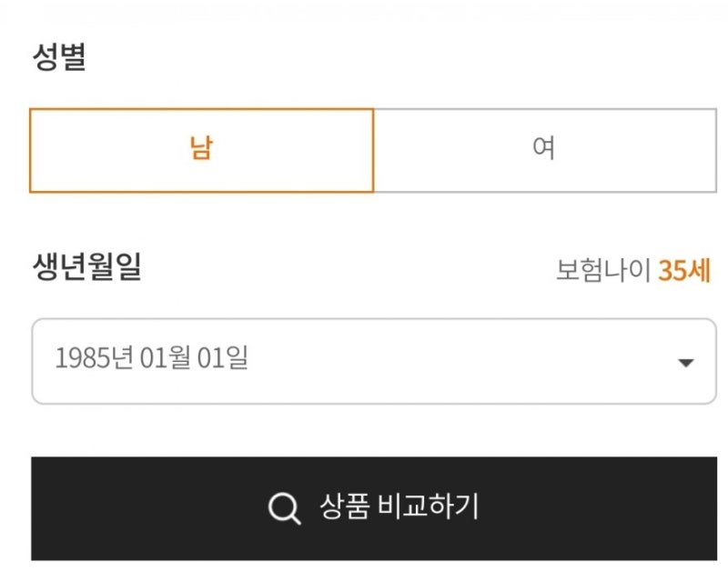Image resolution: width=728 pixels, height=581 pixels.
Task: Click the 1985년 01월 01일 date text
Action: tap(151, 359)
